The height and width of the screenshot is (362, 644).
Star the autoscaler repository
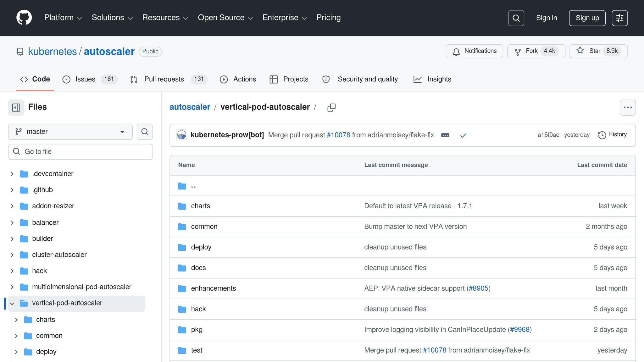click(x=598, y=51)
